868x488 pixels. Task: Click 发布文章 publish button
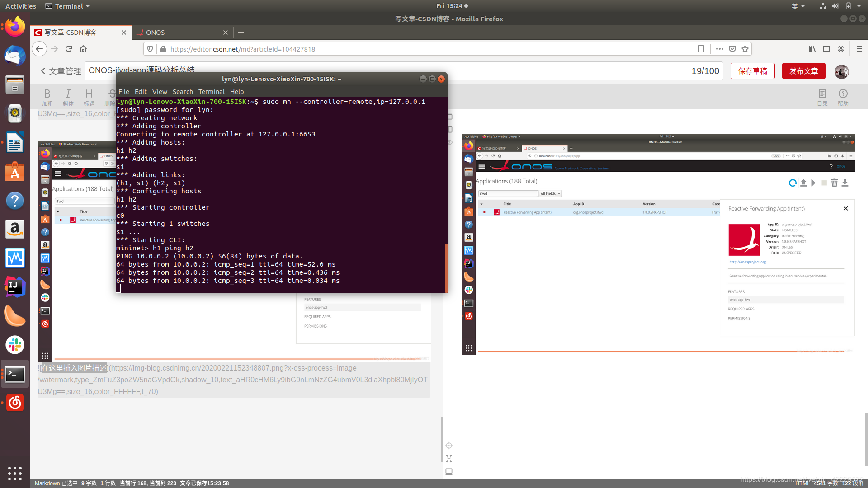(804, 71)
